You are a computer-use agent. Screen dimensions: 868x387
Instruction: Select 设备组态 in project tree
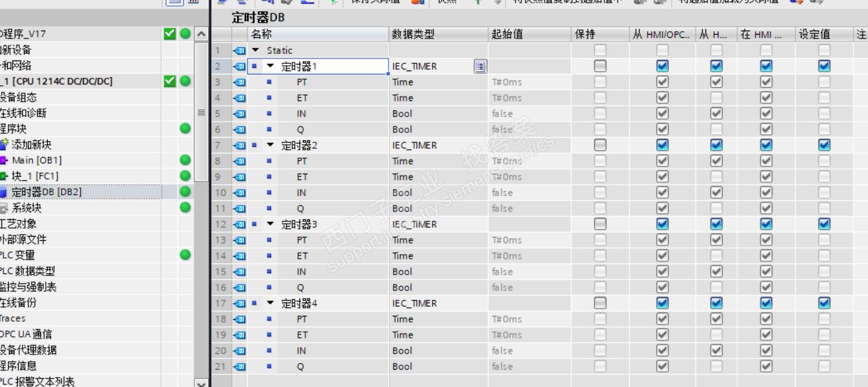[x=19, y=97]
